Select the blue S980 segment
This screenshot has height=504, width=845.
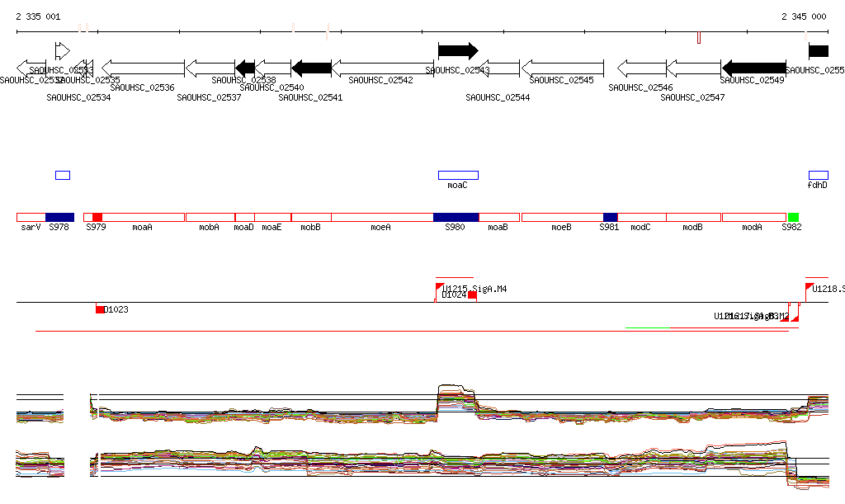(x=456, y=217)
